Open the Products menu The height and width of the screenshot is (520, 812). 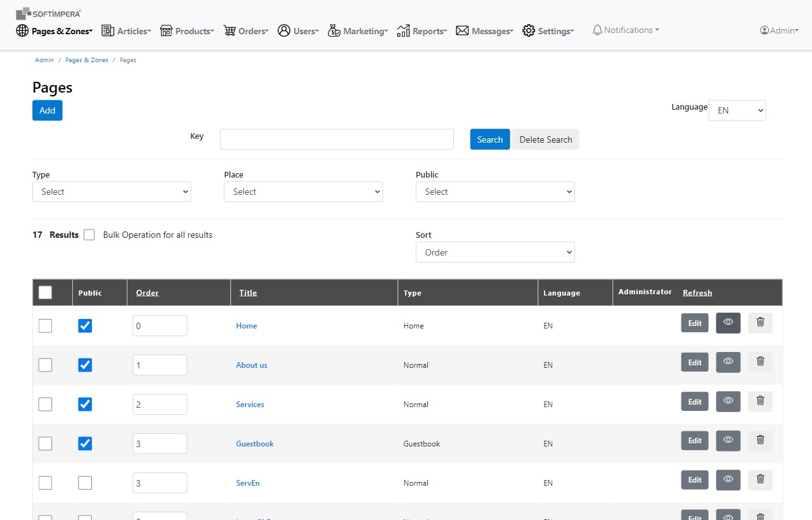click(187, 30)
